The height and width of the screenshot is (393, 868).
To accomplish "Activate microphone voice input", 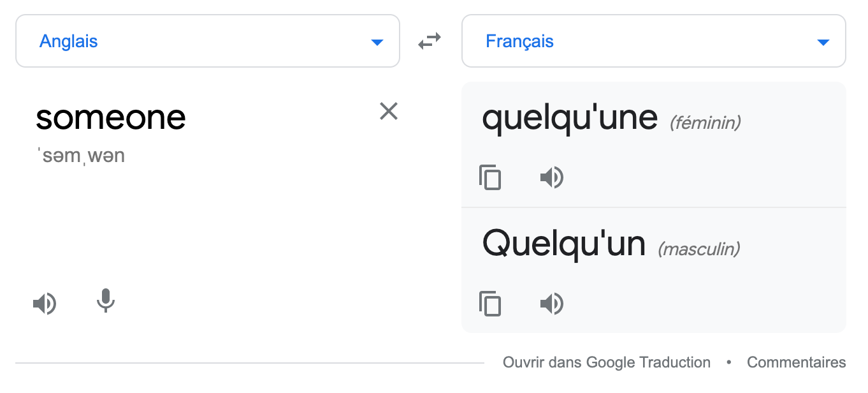I will click(106, 301).
